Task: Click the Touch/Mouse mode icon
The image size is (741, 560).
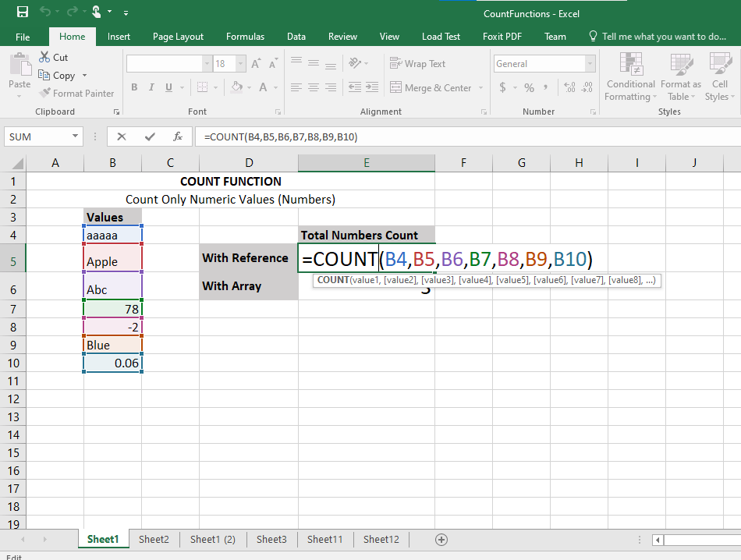Action: (97, 12)
